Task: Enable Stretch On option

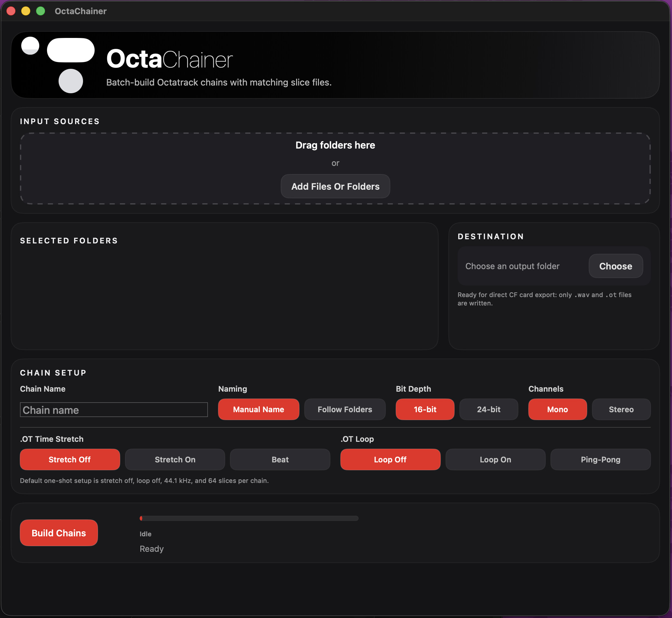Action: point(175,459)
